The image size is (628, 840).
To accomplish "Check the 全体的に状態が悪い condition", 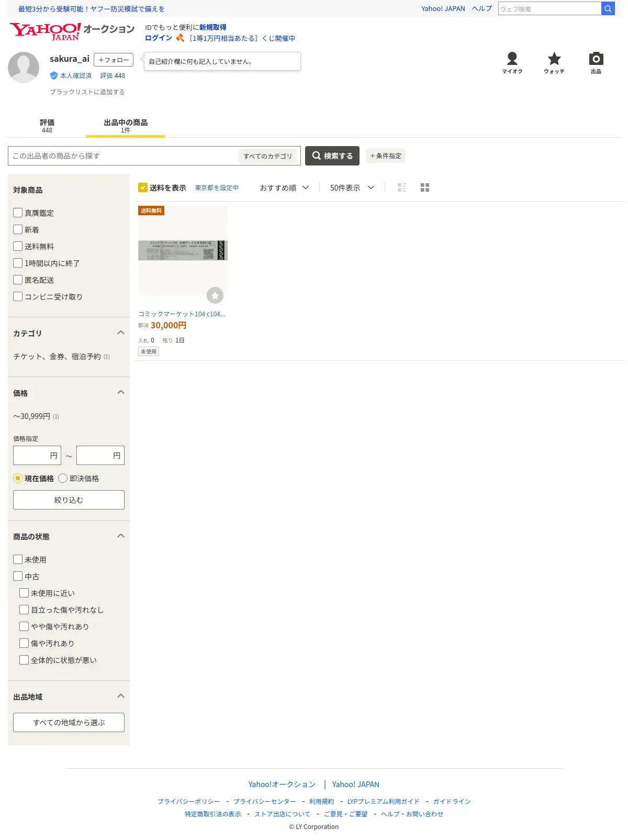I will 24,660.
